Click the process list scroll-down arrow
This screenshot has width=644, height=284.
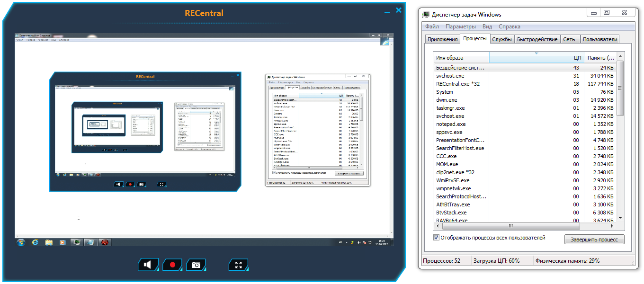[x=620, y=218]
